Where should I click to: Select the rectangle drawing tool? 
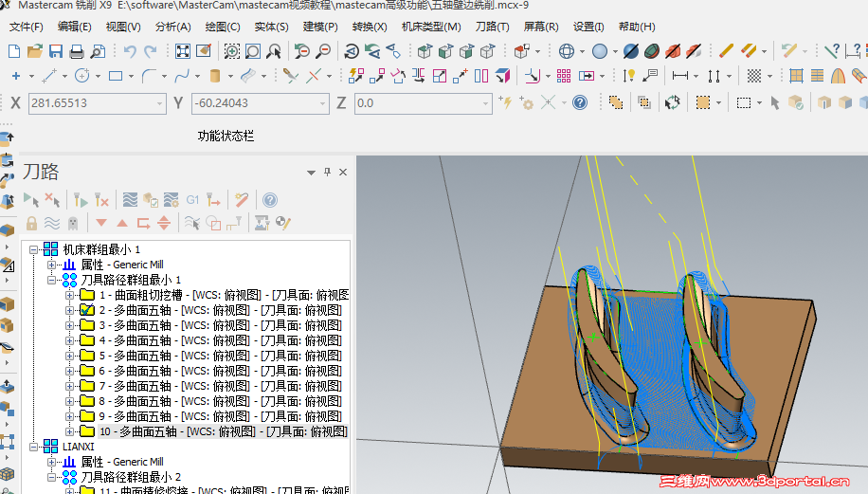[116, 76]
